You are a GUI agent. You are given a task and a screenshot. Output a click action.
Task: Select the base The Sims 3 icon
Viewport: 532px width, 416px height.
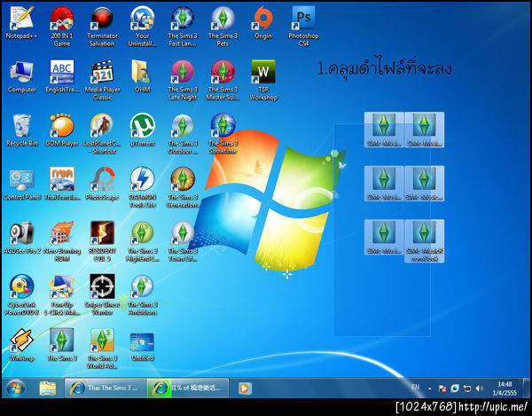(62, 345)
